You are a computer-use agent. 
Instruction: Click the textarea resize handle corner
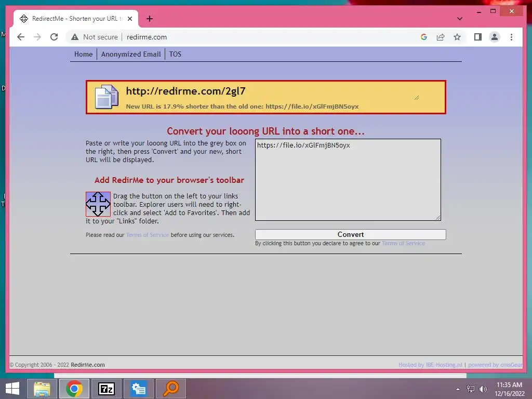coord(437,218)
